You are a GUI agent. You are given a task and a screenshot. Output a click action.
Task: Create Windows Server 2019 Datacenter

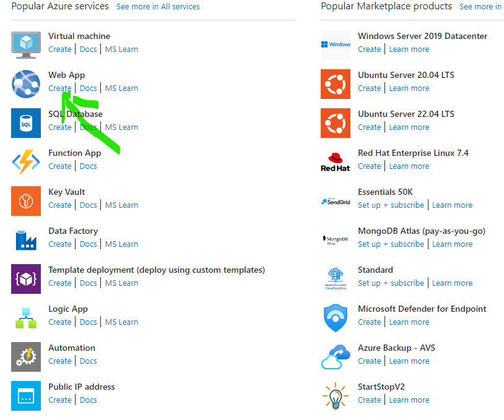pyautogui.click(x=369, y=49)
